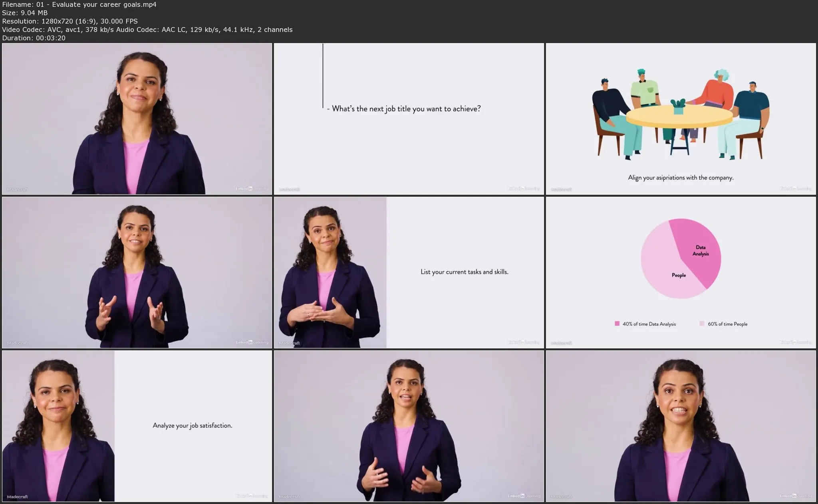The width and height of the screenshot is (818, 504).
Task: Click the dark pink '40% of time Data Analysis' swatch
Action: point(617,324)
